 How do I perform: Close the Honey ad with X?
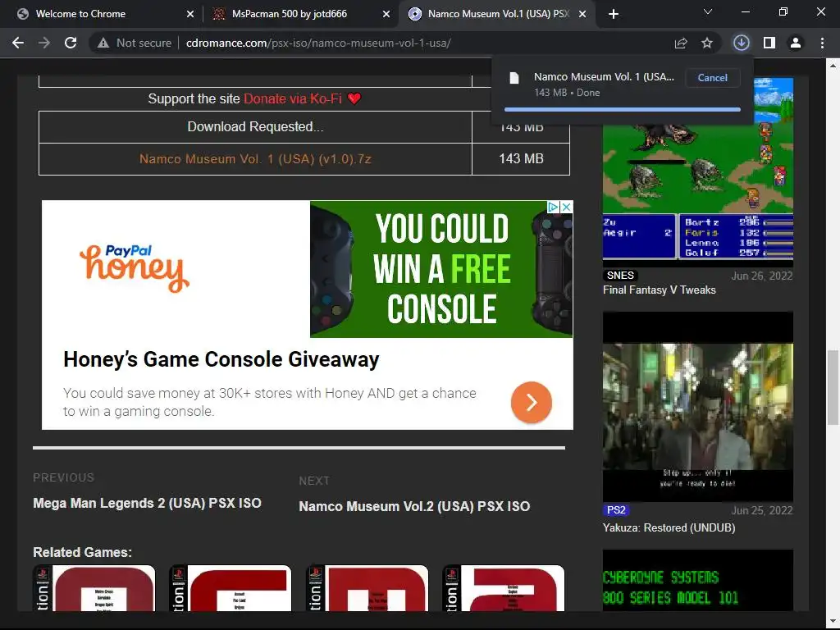tap(566, 207)
